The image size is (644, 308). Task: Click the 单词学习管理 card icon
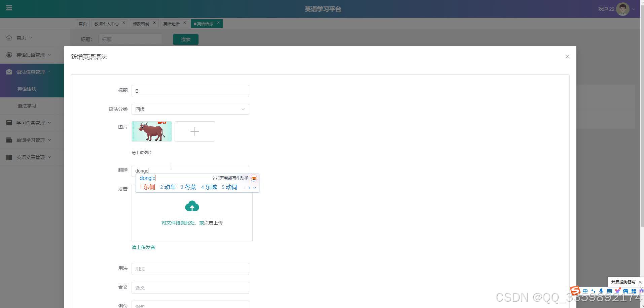coord(9,140)
